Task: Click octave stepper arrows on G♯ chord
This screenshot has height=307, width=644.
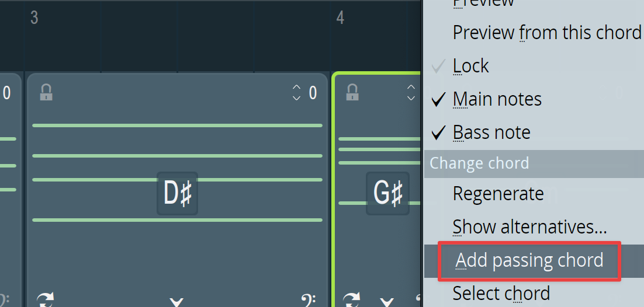Action: [411, 93]
